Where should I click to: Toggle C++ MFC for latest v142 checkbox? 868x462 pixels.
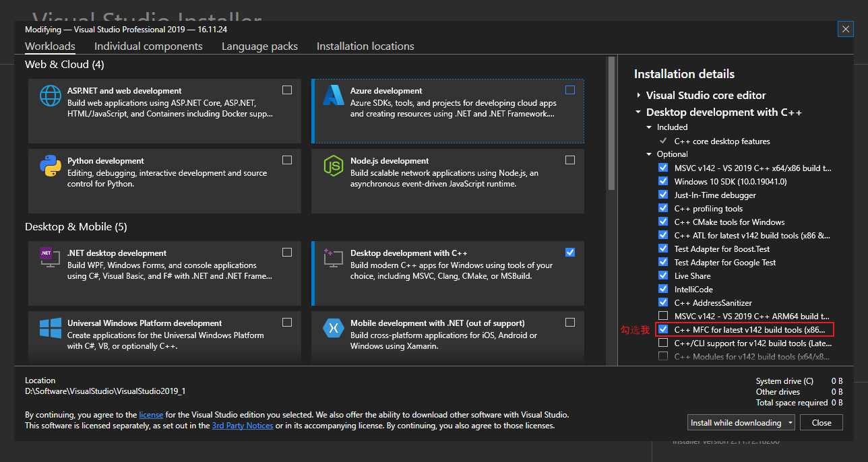(663, 329)
